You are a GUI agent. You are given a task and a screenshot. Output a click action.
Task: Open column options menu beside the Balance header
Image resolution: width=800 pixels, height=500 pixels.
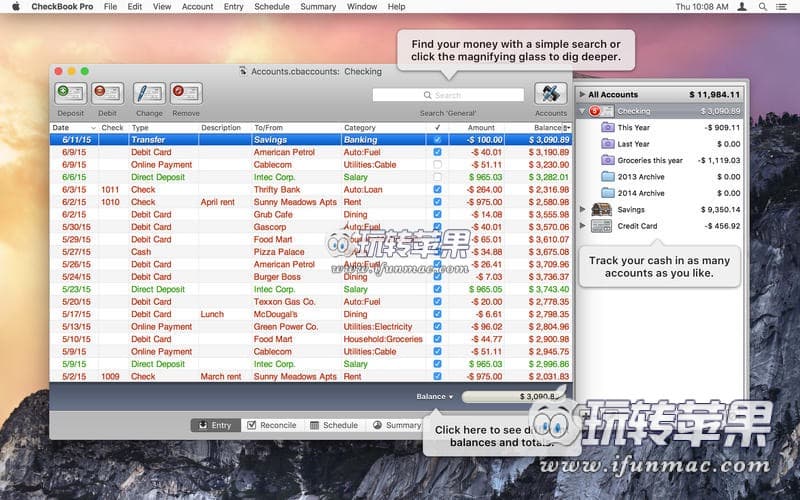click(566, 128)
